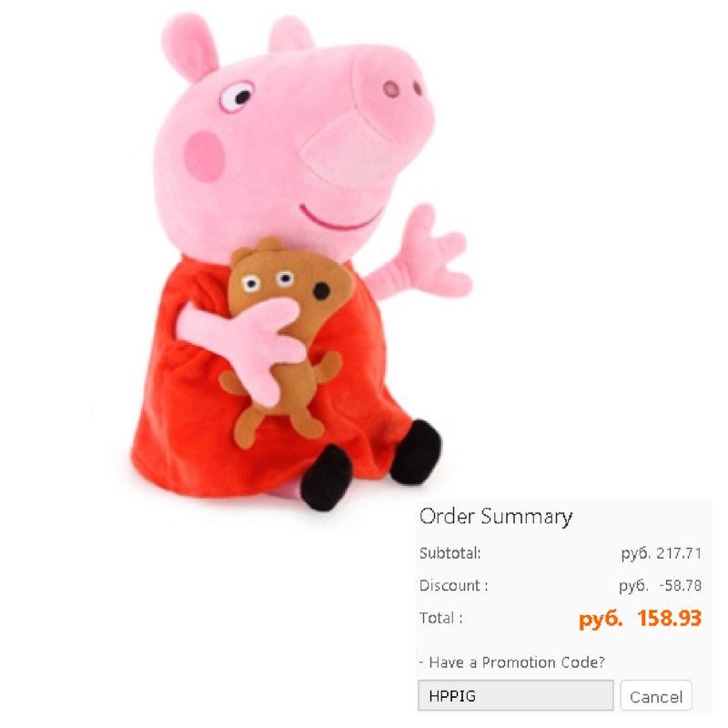Click the pig plush's eye
This screenshot has height=728, width=728.
237,96
